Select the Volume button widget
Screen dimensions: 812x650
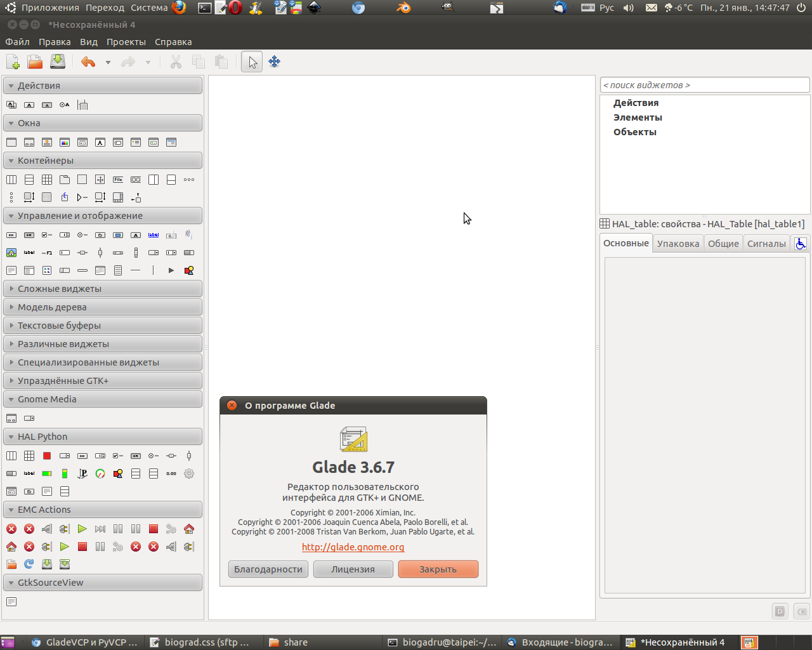click(189, 235)
